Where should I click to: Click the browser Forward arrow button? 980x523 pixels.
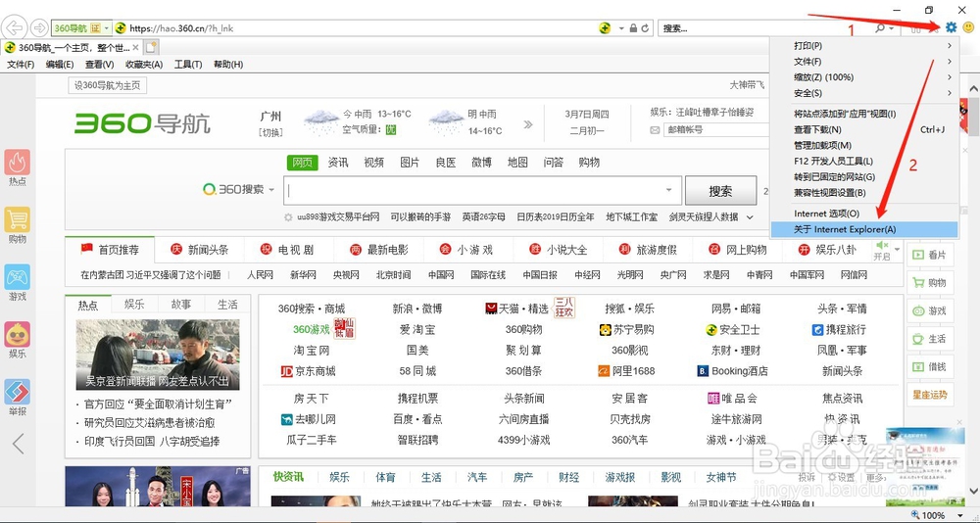coord(39,28)
